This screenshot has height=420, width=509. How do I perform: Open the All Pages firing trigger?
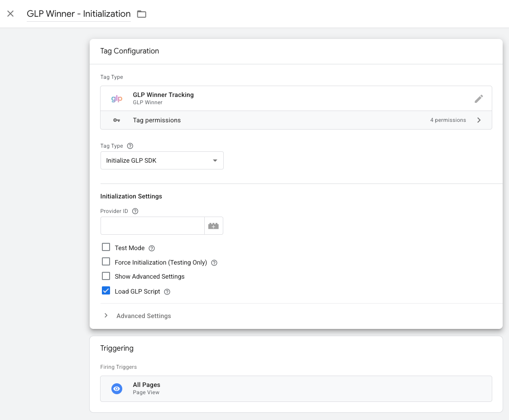(296, 388)
